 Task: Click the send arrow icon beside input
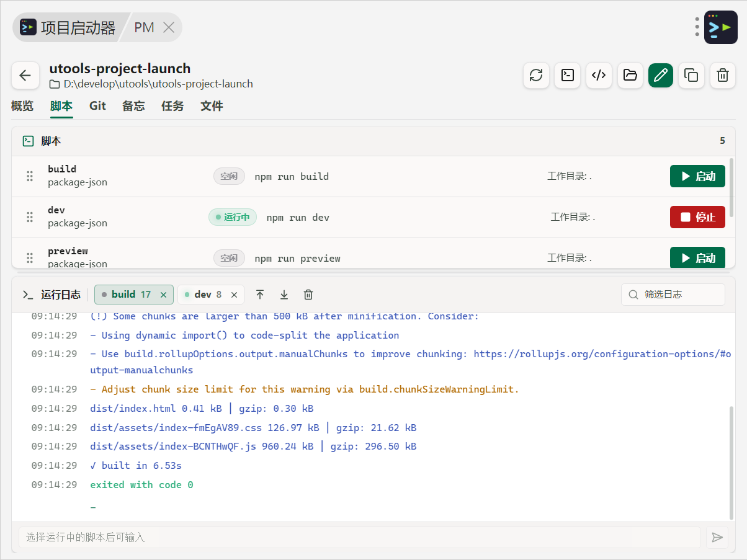tap(717, 537)
